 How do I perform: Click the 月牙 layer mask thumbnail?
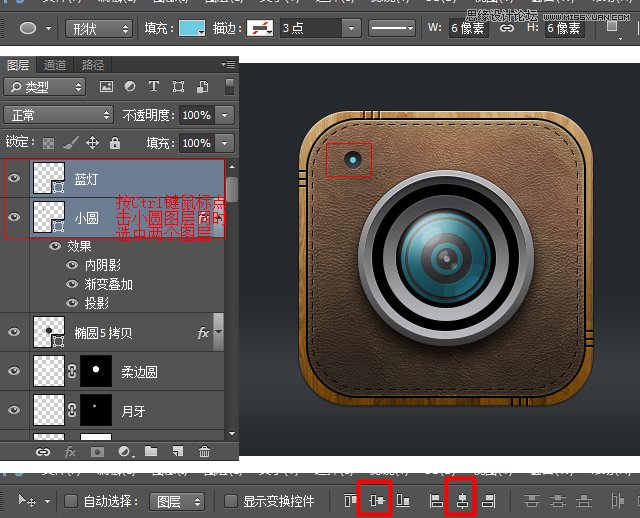(96, 409)
